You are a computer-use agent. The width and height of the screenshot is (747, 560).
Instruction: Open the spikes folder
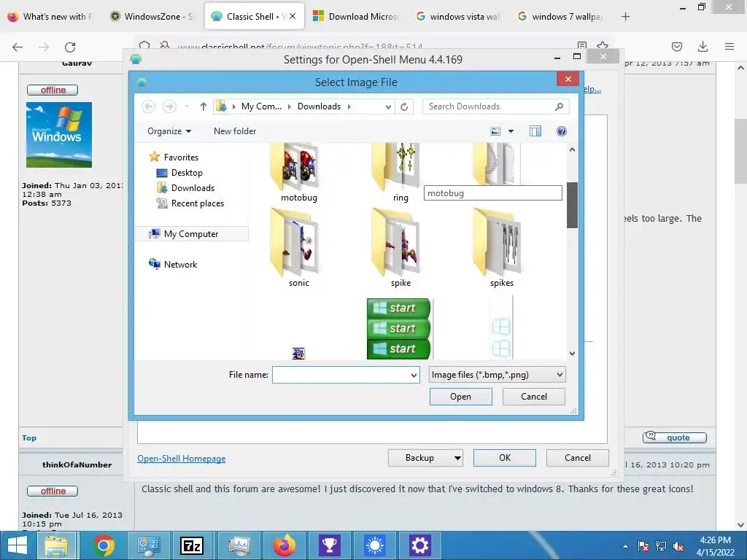[502, 248]
